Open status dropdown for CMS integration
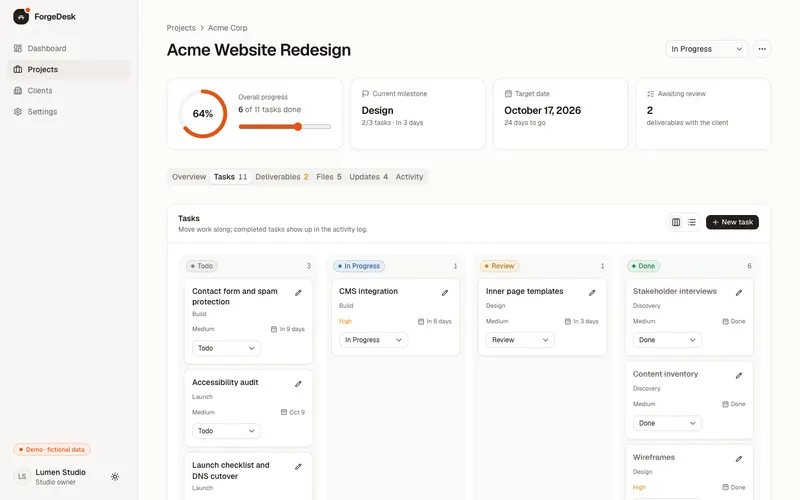Screen dimensions: 800x500 [x=373, y=340]
